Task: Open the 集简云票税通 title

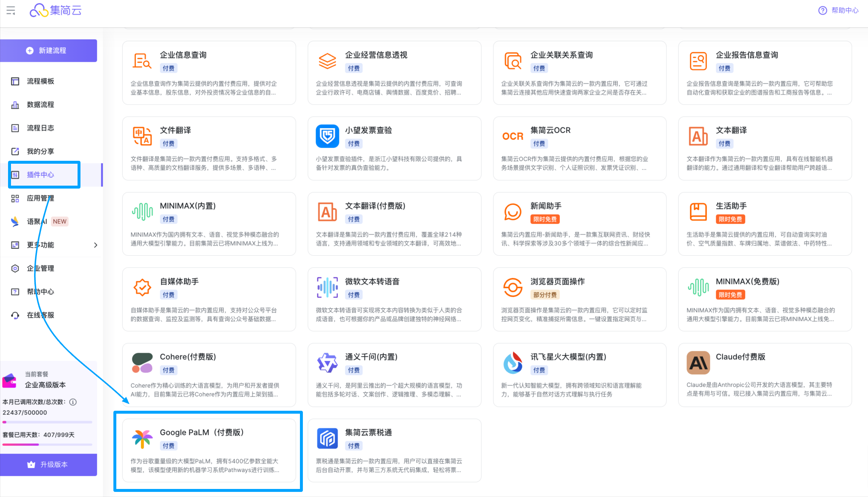Action: 368,432
